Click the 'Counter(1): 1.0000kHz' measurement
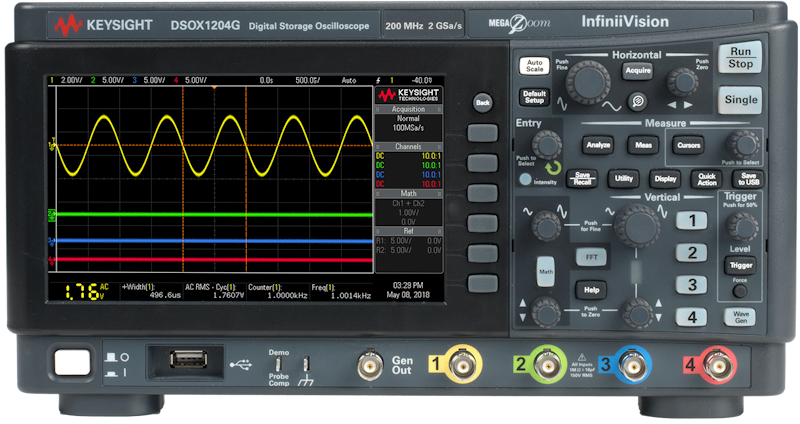 coord(278,291)
